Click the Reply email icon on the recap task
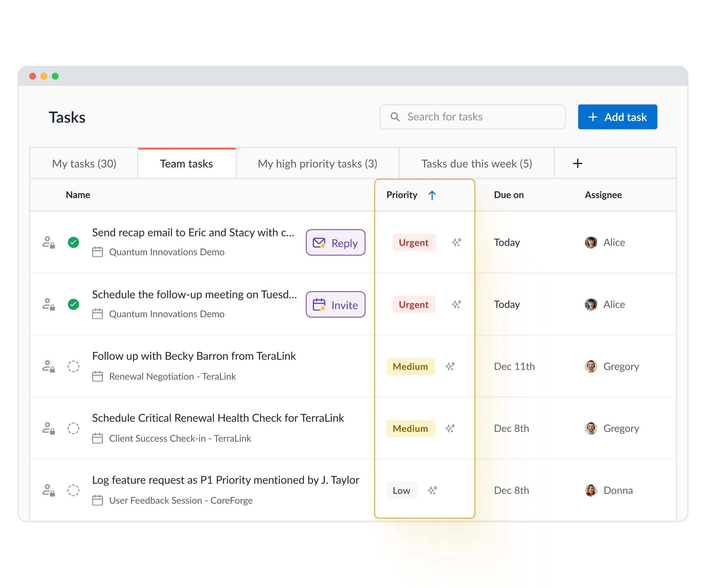Image resolution: width=706 pixels, height=588 pixels. [319, 242]
